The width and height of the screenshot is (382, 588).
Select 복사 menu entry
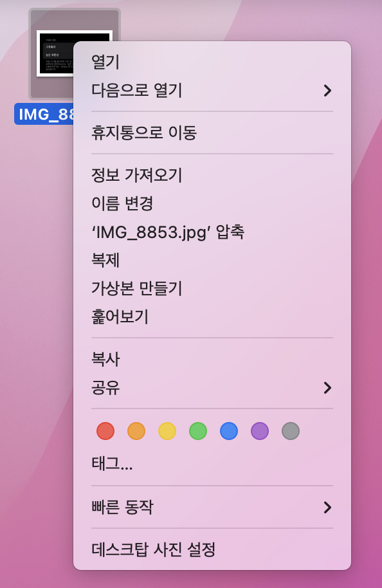click(212, 359)
